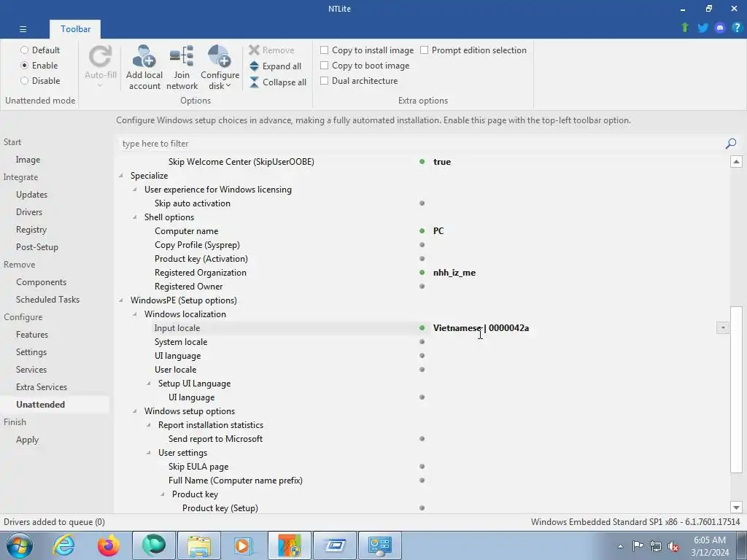Image resolution: width=747 pixels, height=560 pixels.
Task: Collapse the Setup UI Language node
Action: click(x=149, y=384)
